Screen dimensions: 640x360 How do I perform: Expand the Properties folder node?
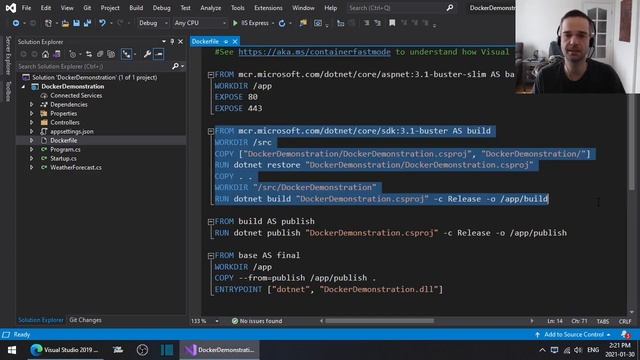click(x=31, y=113)
